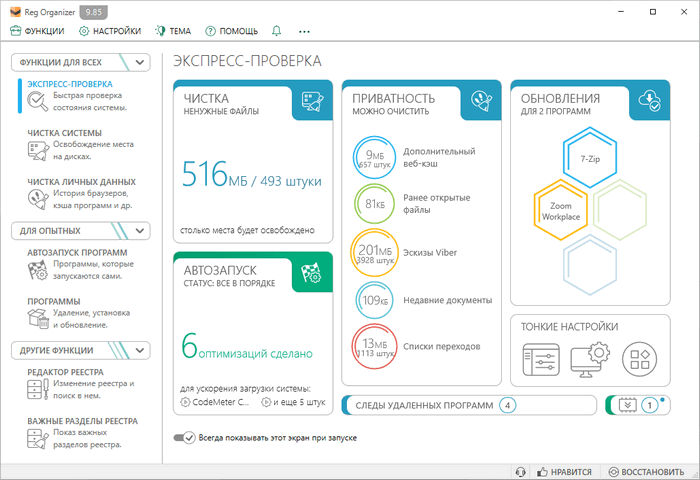Viewport: 700px width, 480px height.
Task: Click Эскизы Viber label
Action: [430, 253]
